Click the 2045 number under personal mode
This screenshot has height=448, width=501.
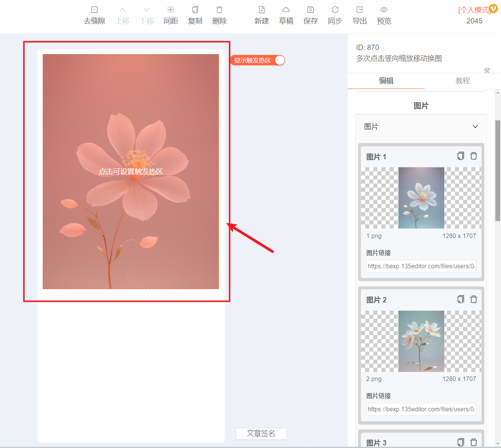click(475, 21)
